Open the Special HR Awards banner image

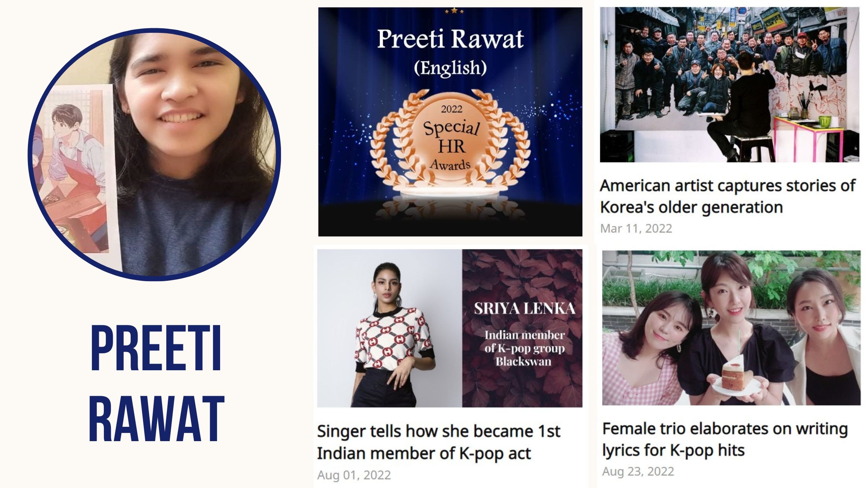coord(450,122)
